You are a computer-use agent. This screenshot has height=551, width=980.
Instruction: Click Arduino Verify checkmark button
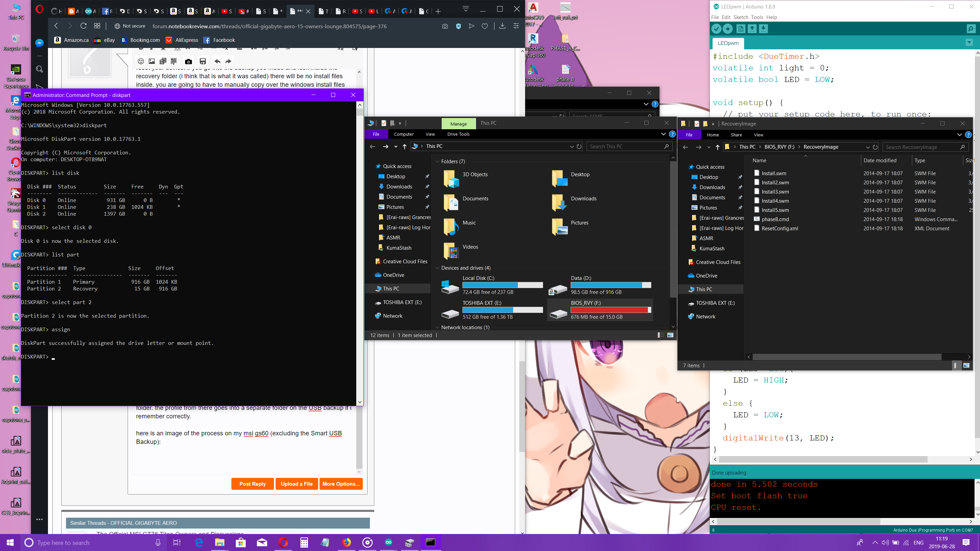point(716,29)
